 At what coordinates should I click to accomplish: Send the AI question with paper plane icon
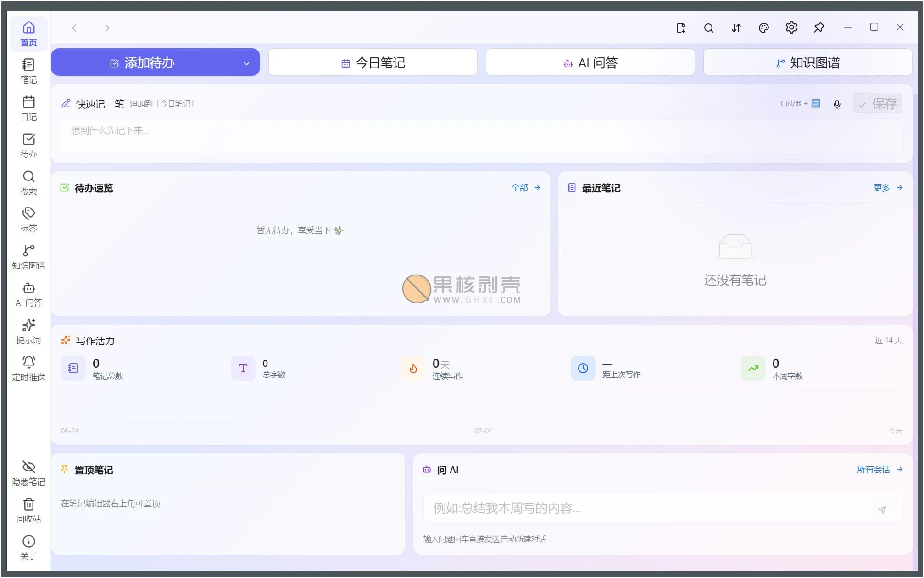tap(882, 510)
